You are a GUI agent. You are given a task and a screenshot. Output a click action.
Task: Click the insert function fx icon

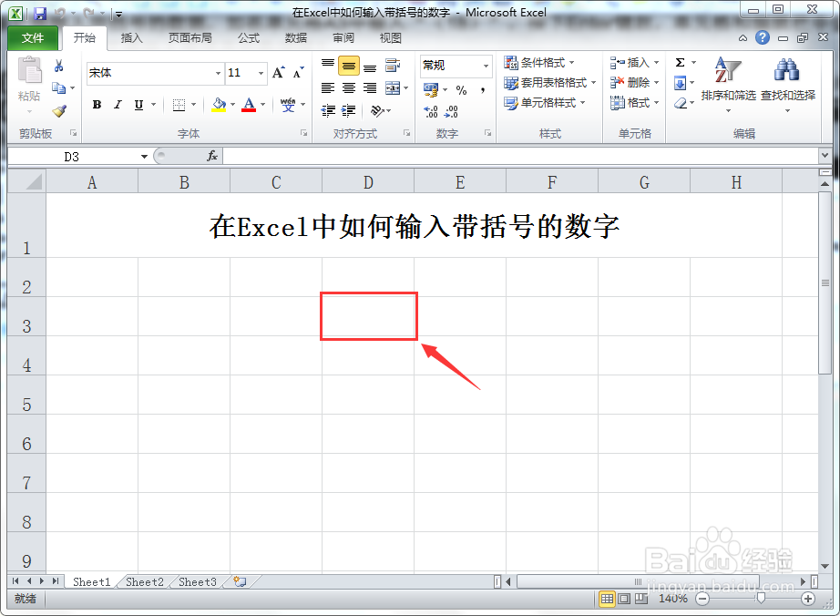(212, 156)
